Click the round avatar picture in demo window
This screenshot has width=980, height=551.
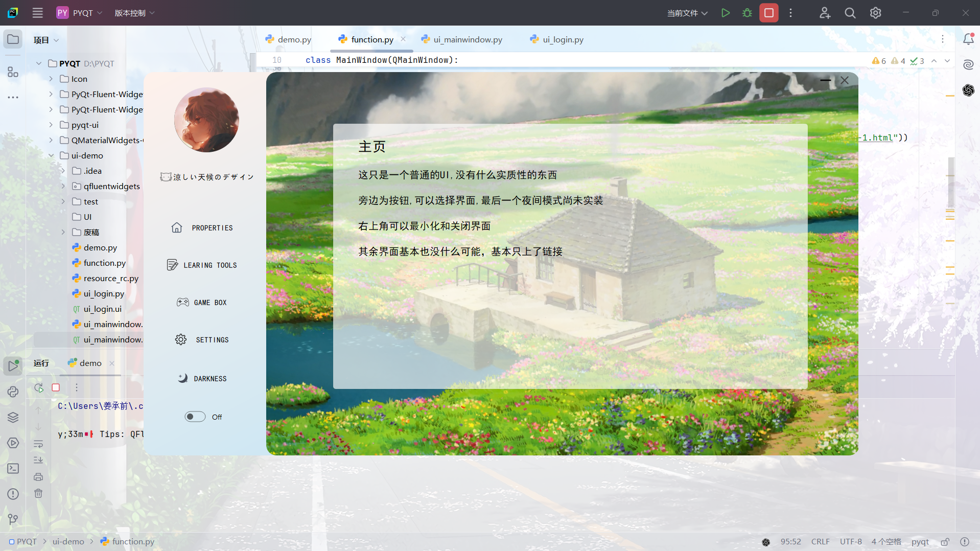click(x=206, y=120)
